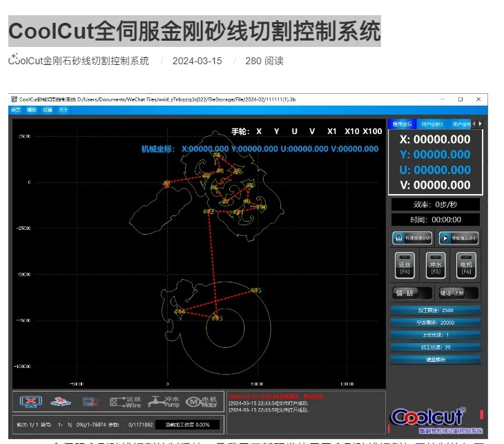Click the U: 00000.000 coordinate readout
Image resolution: width=504 pixels, height=444 pixels.
coord(435,170)
